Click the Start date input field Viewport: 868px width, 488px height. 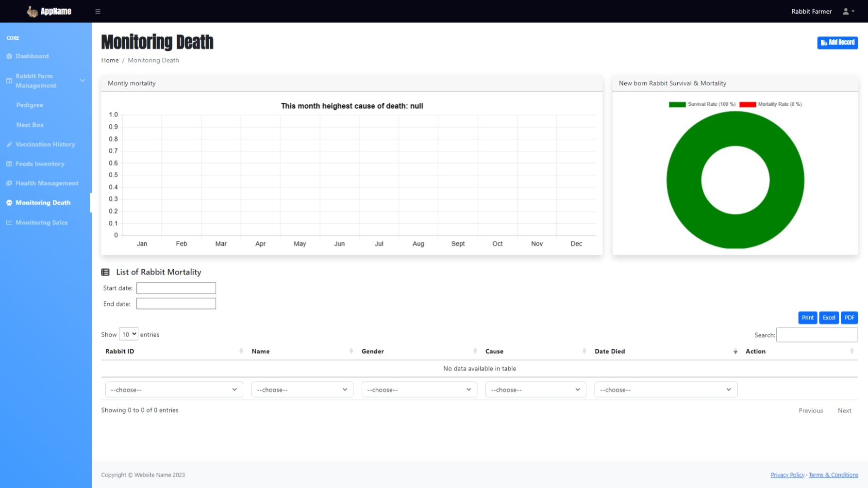point(176,288)
